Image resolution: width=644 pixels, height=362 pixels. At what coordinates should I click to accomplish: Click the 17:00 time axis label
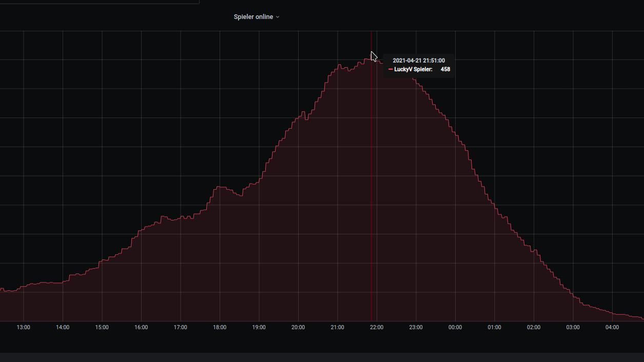181,327
